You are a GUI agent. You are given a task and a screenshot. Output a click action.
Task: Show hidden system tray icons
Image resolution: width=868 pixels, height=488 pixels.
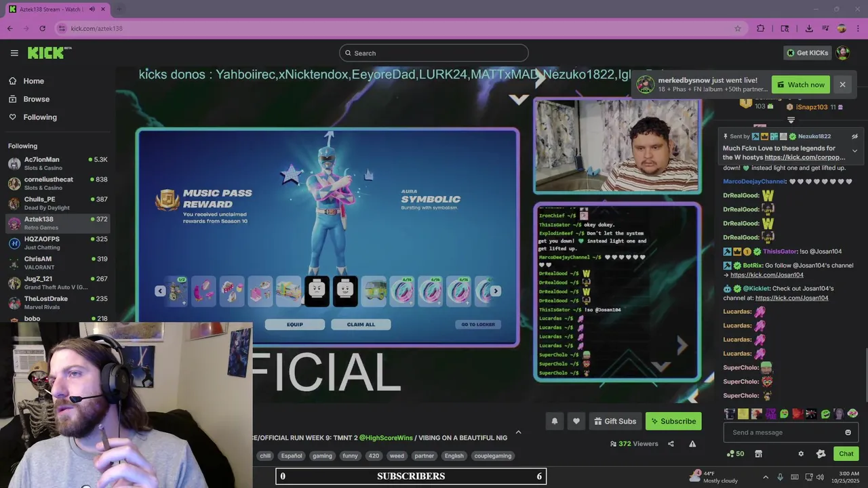(766, 477)
